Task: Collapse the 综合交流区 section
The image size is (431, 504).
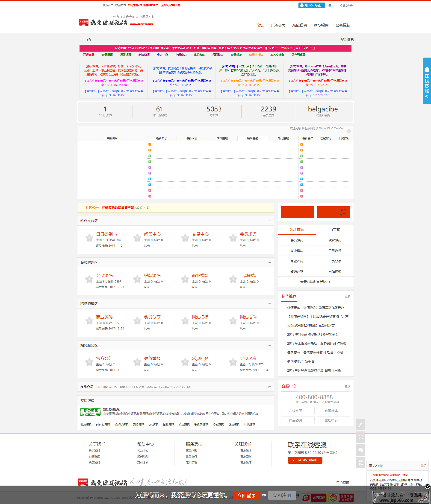Action: [x=270, y=221]
